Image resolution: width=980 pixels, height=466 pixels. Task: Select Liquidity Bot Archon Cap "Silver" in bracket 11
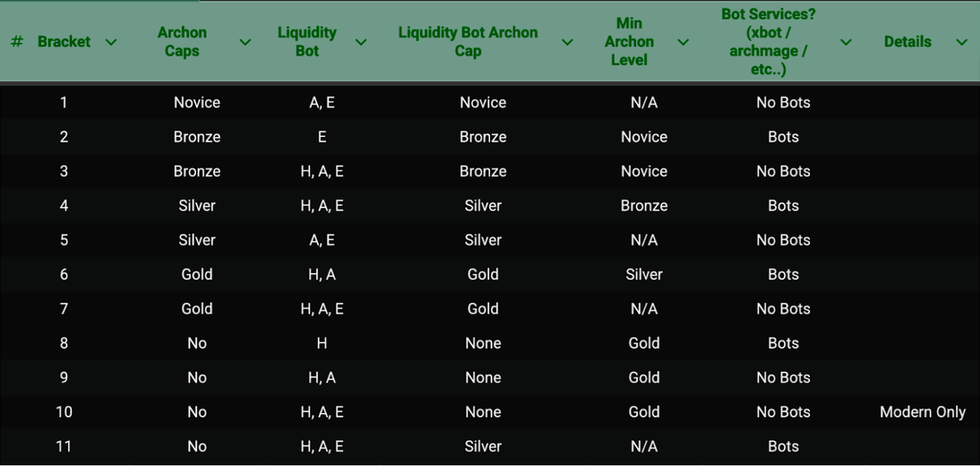483,447
